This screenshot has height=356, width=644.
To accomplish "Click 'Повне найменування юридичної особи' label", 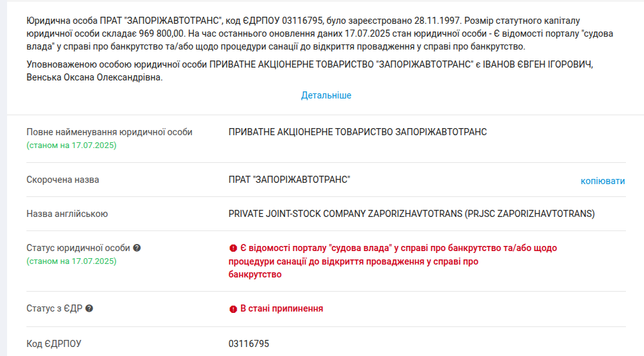I will 110,132.
